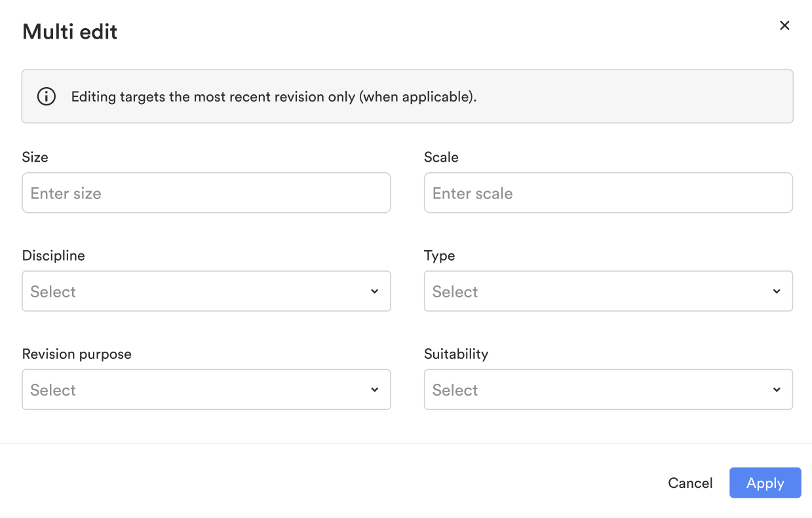Viewport: 812px width, 518px height.
Task: Open the Type select menu
Action: pos(609,291)
